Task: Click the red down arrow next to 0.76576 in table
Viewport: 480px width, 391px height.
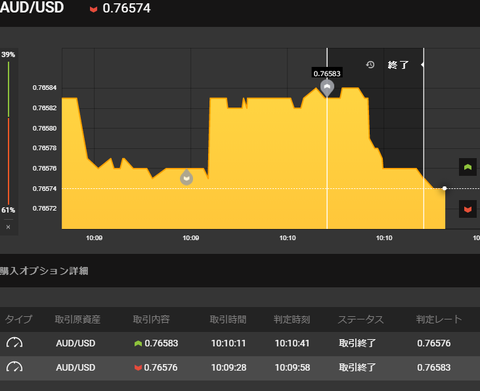Action: coord(138,368)
